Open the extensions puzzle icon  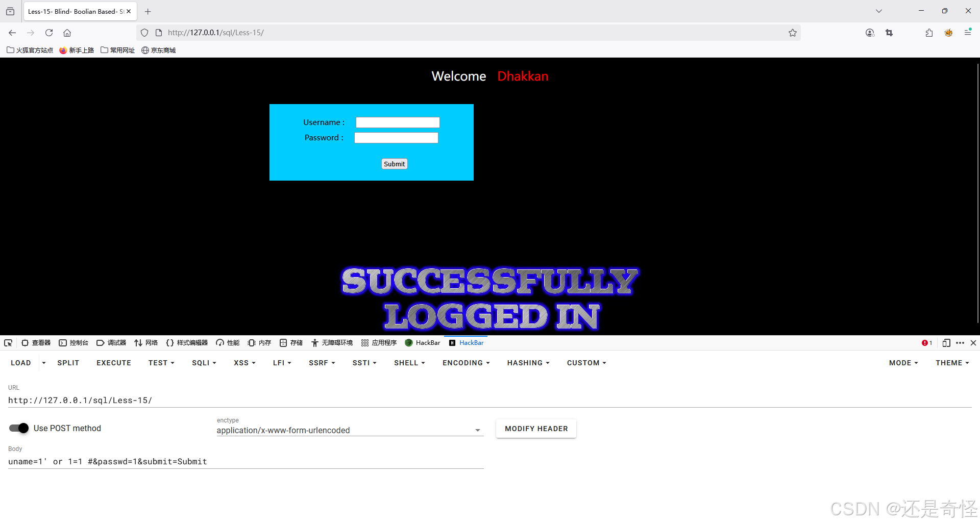point(929,33)
